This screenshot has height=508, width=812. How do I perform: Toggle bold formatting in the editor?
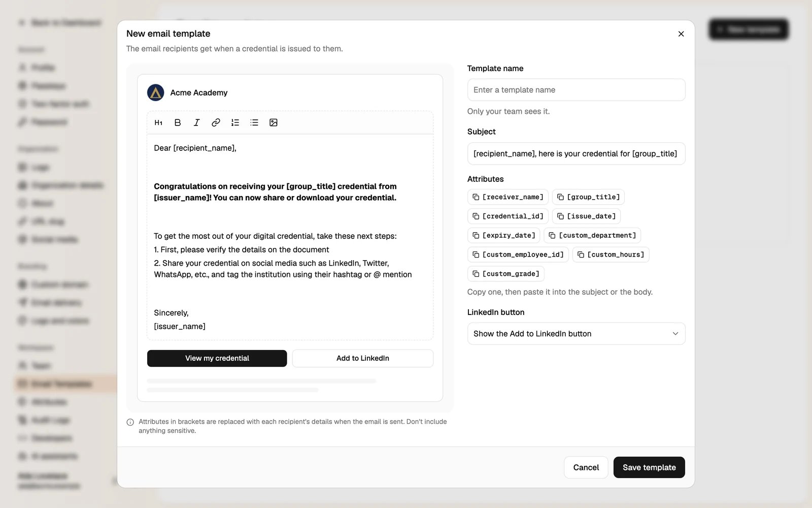(178, 122)
